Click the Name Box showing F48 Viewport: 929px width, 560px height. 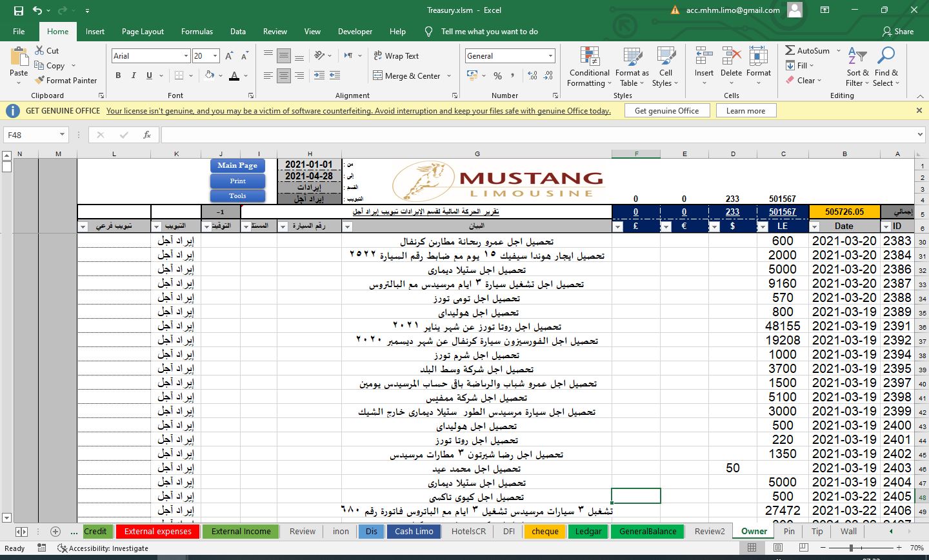click(32, 135)
